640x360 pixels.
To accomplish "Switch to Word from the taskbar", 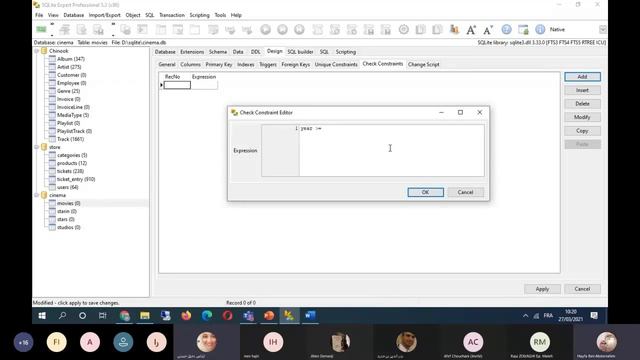I will (x=310, y=316).
